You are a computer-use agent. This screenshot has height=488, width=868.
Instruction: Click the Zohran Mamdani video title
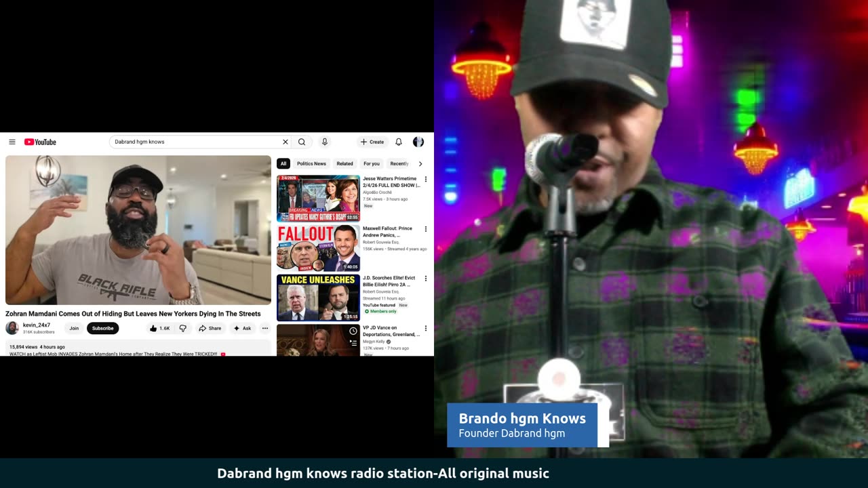click(x=133, y=314)
